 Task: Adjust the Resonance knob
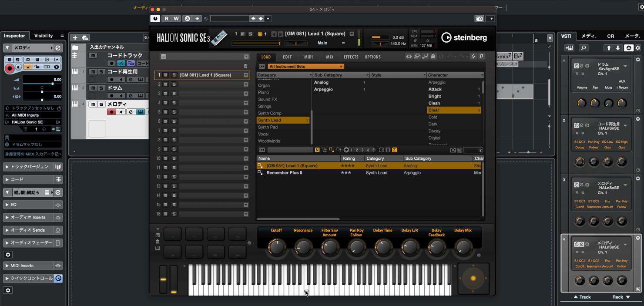tap(303, 247)
